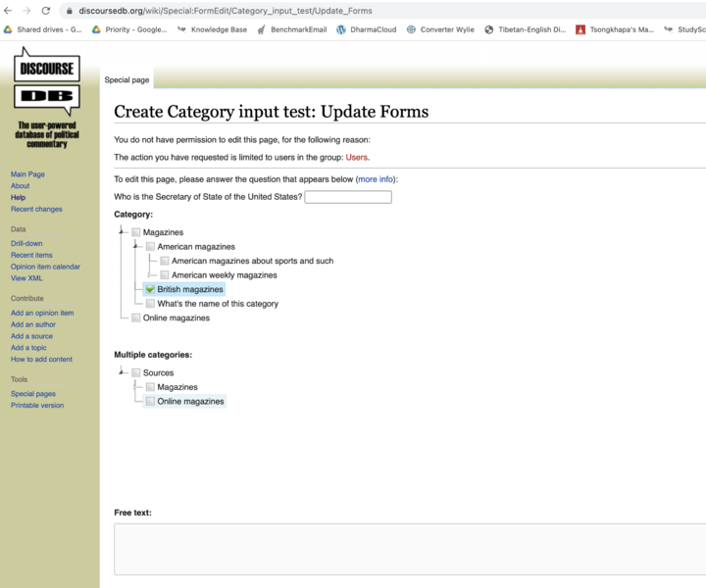706x588 pixels.
Task: Check What's the name of this category
Action: pos(150,304)
